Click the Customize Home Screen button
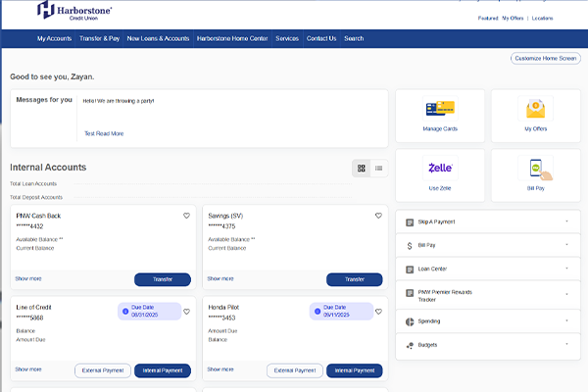The width and height of the screenshot is (588, 392). pos(546,59)
